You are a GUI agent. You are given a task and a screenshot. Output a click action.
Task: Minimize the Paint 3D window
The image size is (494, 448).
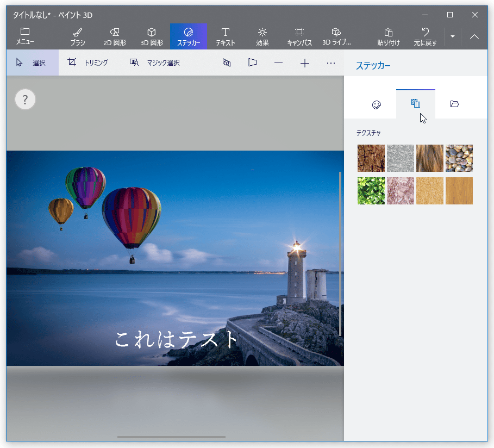click(x=425, y=15)
